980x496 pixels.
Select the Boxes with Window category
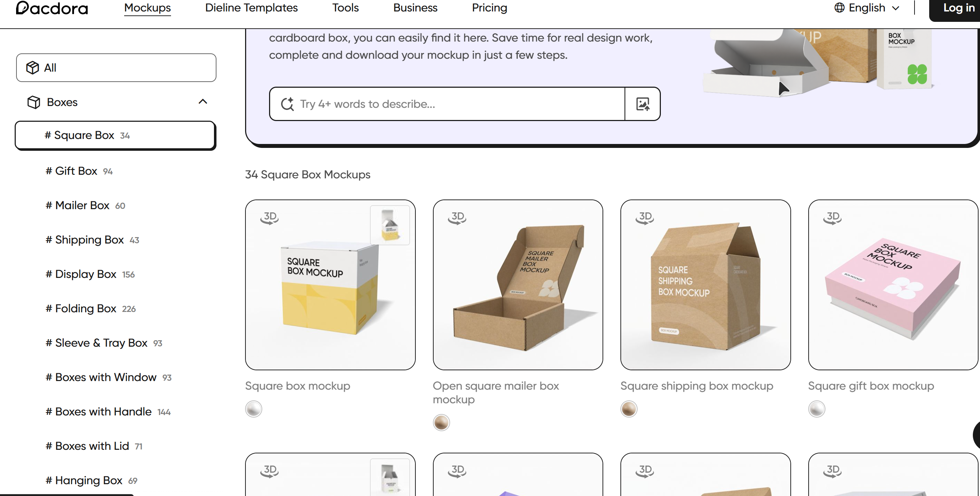point(108,377)
